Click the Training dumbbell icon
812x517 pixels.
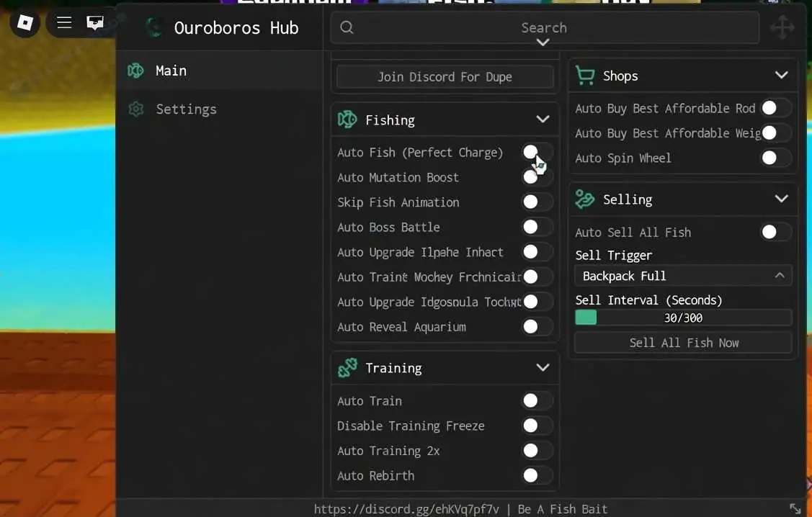click(x=347, y=367)
